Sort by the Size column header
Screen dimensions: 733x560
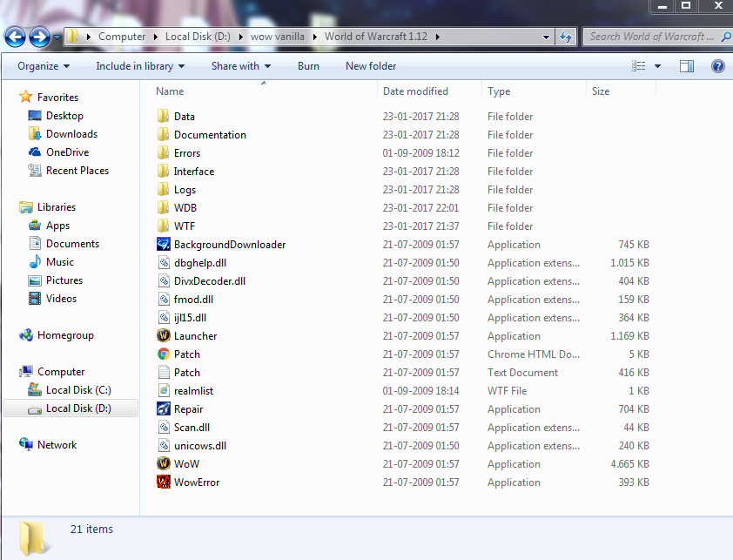click(x=601, y=91)
